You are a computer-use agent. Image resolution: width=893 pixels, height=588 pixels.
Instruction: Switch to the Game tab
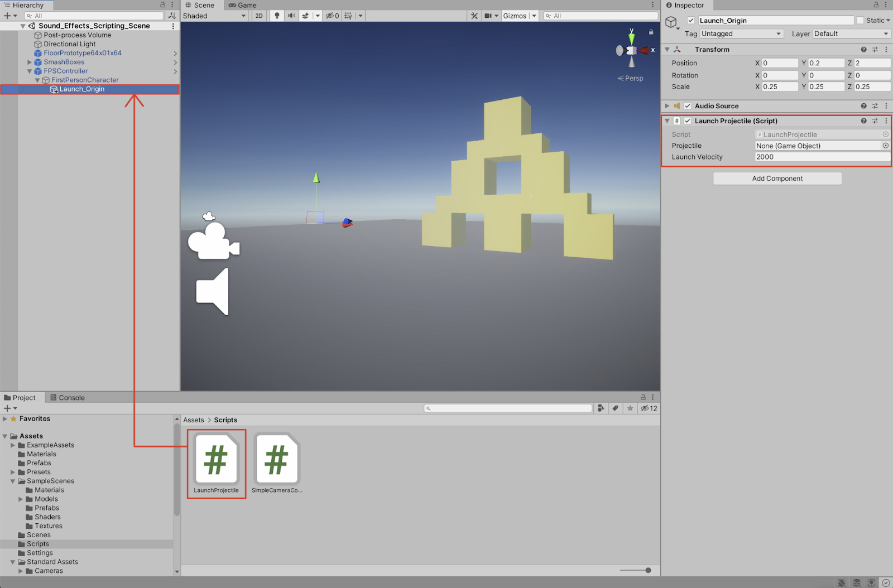pos(243,5)
